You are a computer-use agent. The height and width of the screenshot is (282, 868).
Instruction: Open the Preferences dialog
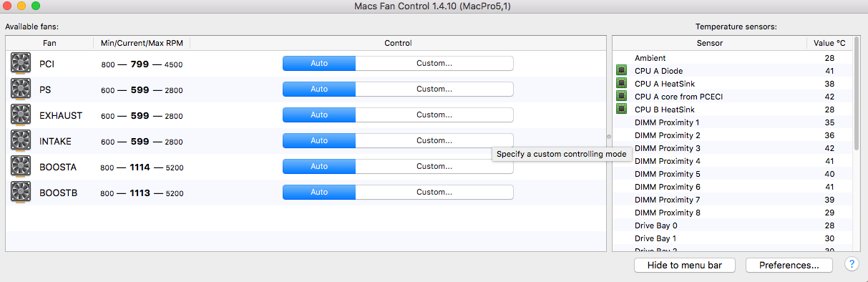[789, 265]
